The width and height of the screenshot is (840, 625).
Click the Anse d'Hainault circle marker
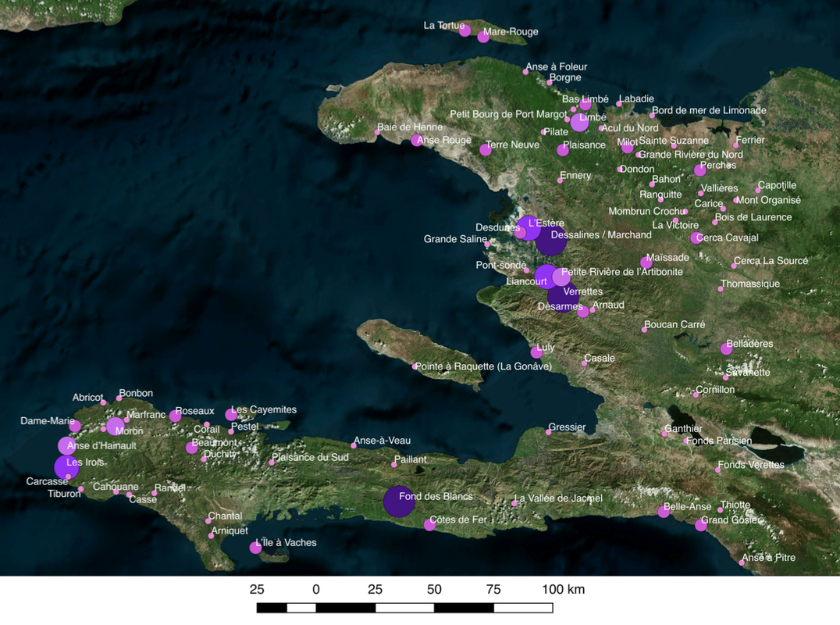coord(67,446)
